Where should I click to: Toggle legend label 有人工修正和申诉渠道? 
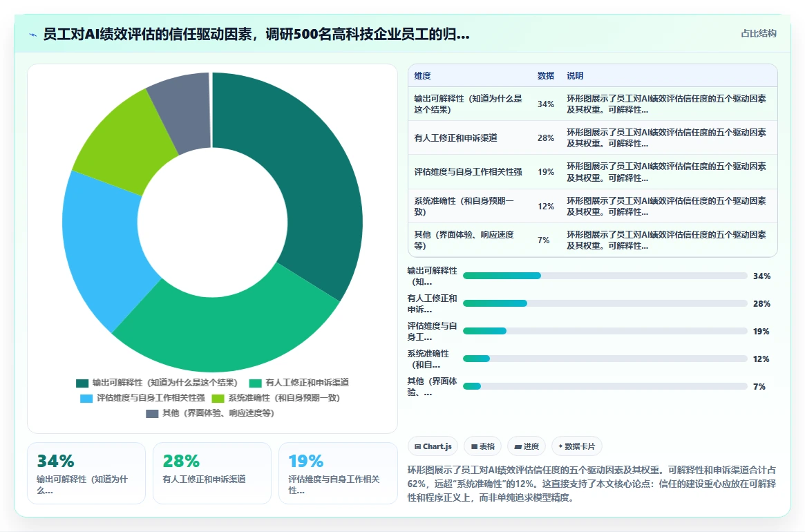tap(307, 383)
